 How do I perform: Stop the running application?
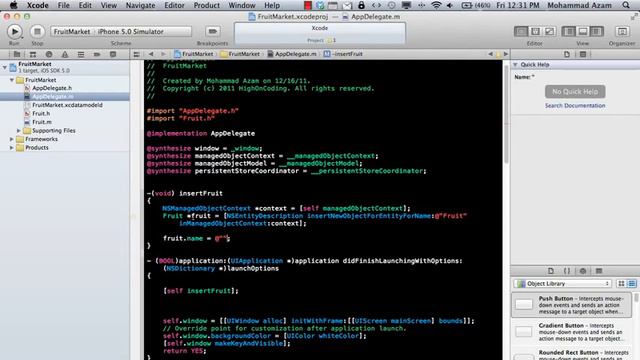[x=37, y=31]
